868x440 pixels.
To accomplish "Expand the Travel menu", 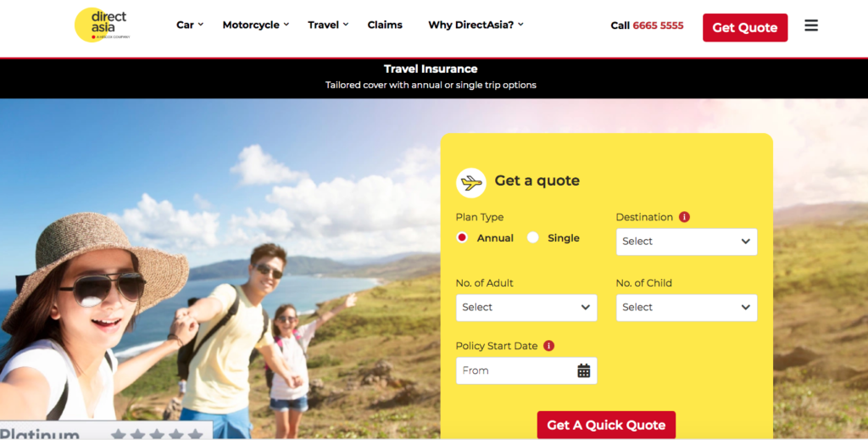I will [x=328, y=25].
